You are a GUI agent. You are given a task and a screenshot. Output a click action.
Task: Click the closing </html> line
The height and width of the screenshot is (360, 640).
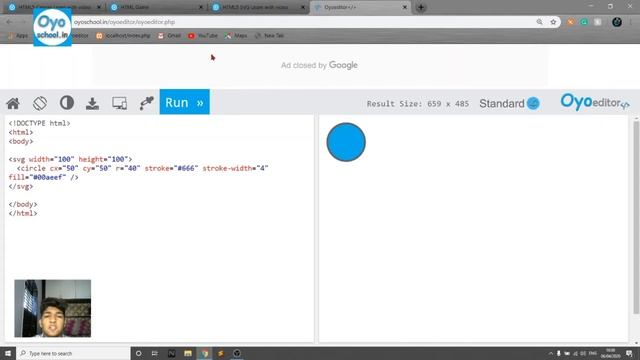point(23,213)
